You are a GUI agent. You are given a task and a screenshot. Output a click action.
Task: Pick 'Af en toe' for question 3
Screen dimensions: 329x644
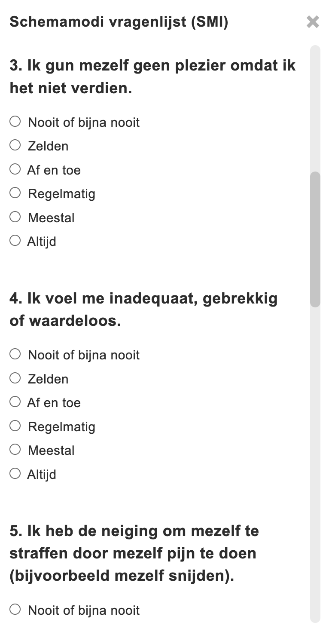point(15,169)
